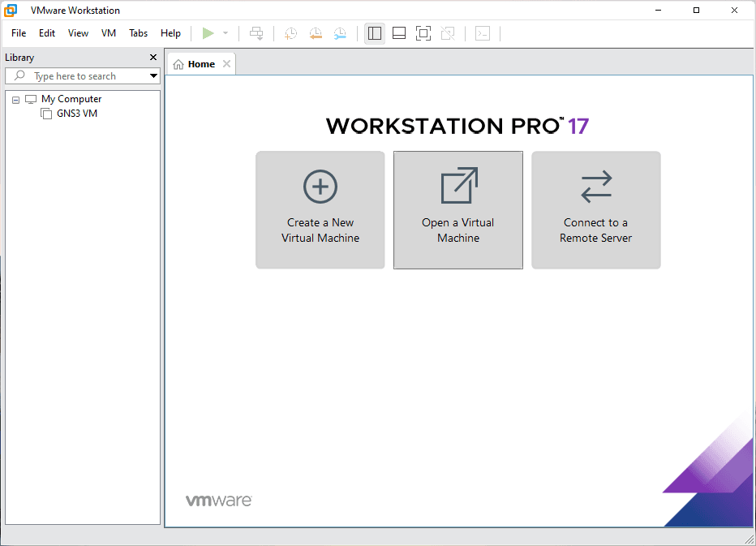The image size is (756, 546).
Task: Click Connect to a Remote Server
Action: click(595, 209)
